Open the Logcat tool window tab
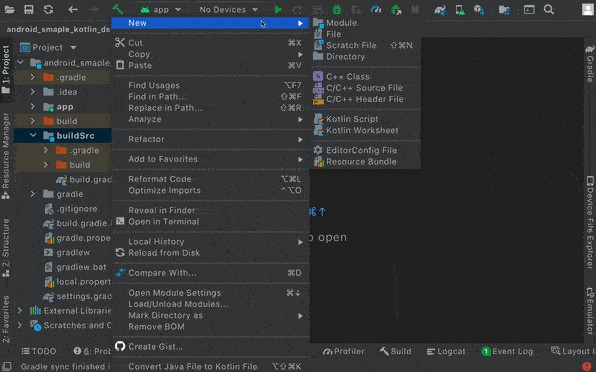596x372 pixels. 445,351
